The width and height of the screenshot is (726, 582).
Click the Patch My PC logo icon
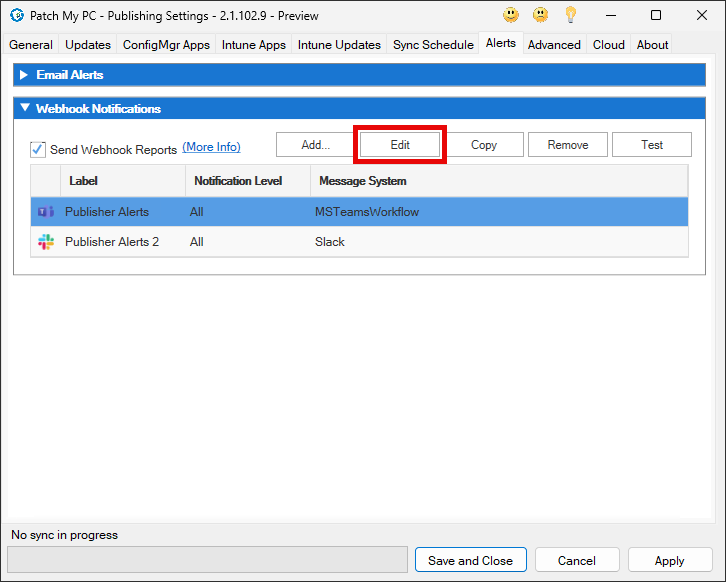(15, 15)
